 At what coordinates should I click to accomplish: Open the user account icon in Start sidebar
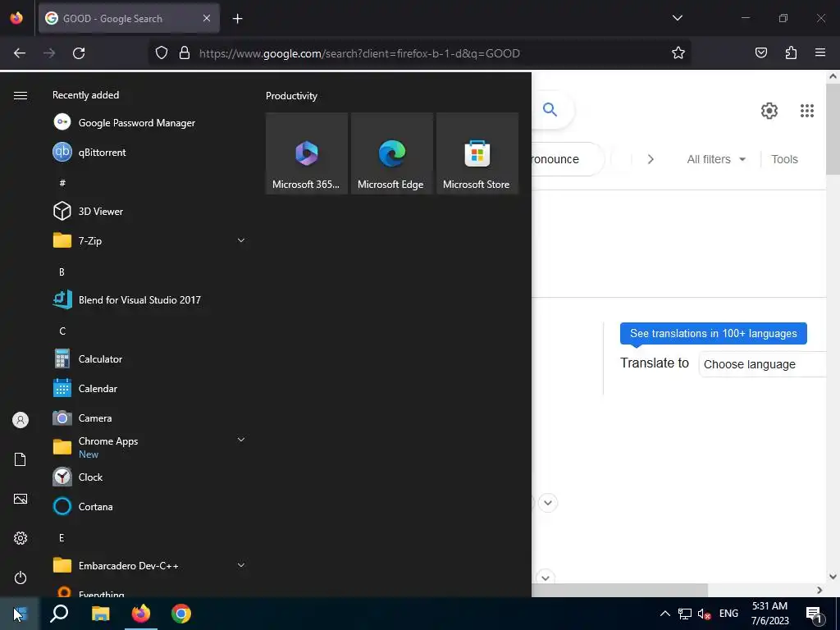pos(21,420)
